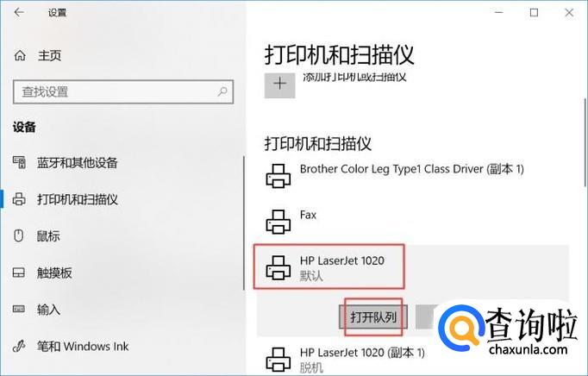This screenshot has height=376, width=588.
Task: Click the search magnifier in 查找设置
Action: tap(222, 91)
